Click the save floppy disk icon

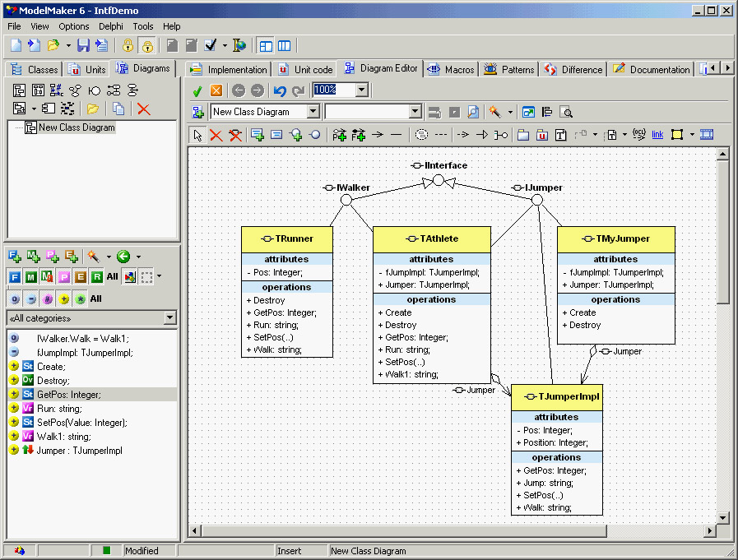click(x=83, y=45)
